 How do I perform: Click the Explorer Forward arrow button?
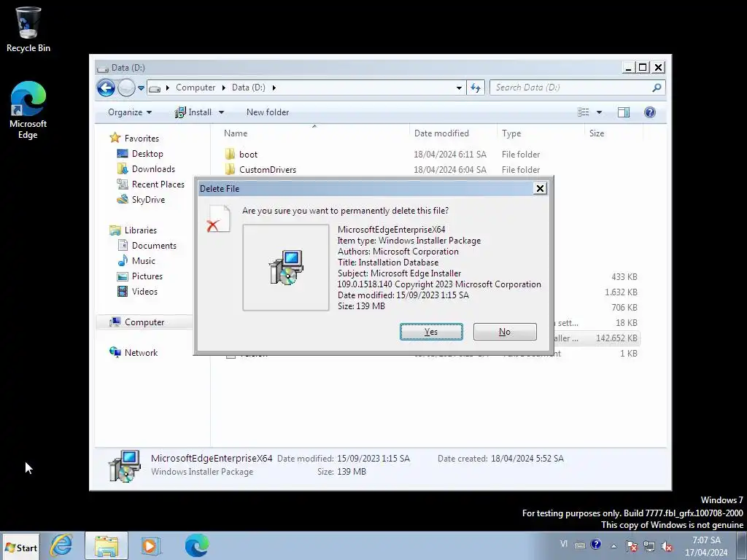click(x=126, y=87)
